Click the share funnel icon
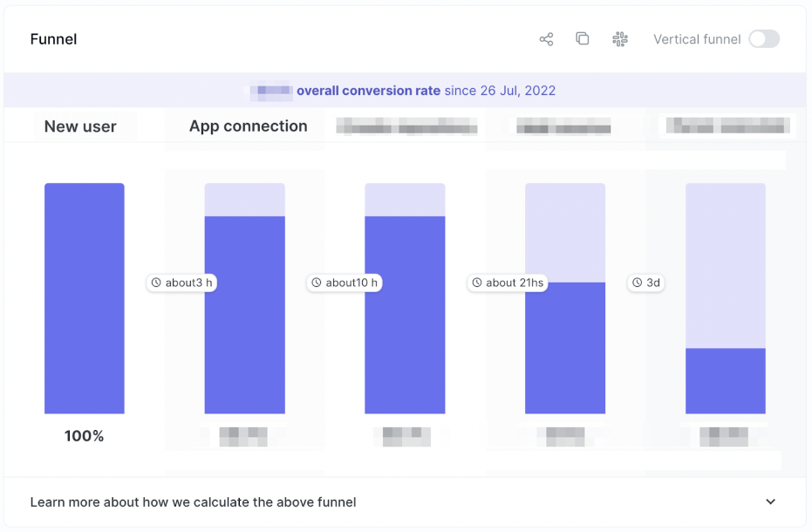Viewport: 812px width, 532px height. coord(546,39)
